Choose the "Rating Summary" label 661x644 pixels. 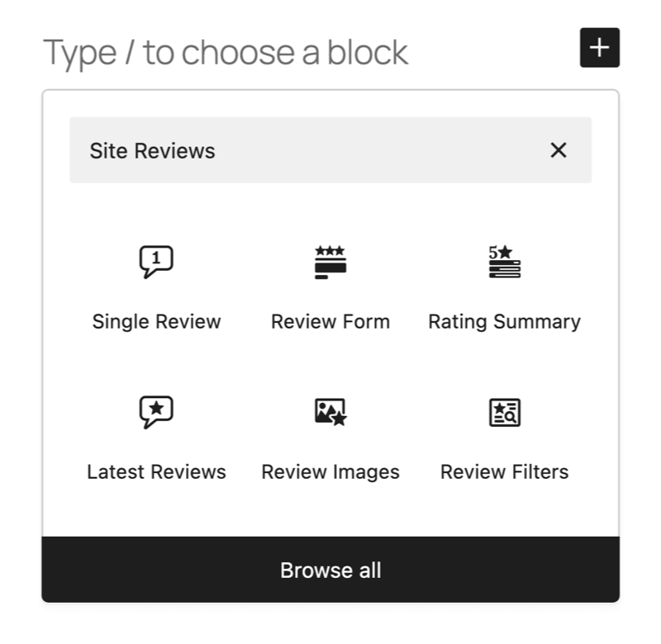[x=504, y=322]
